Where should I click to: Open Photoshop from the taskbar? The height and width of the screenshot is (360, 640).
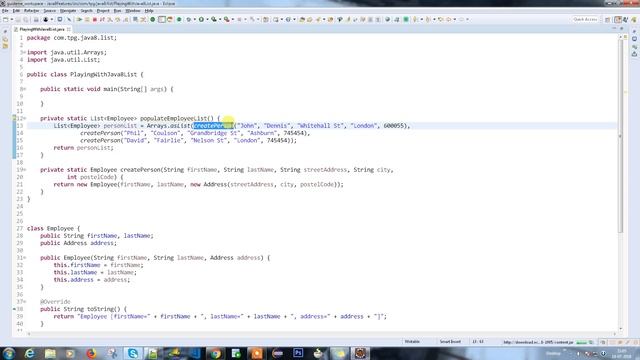click(298, 353)
